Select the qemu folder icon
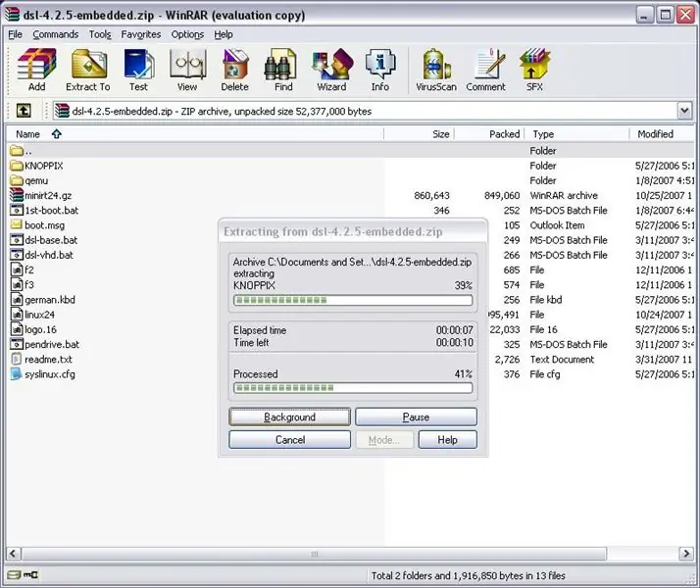The width and height of the screenshot is (700, 588). [17, 180]
